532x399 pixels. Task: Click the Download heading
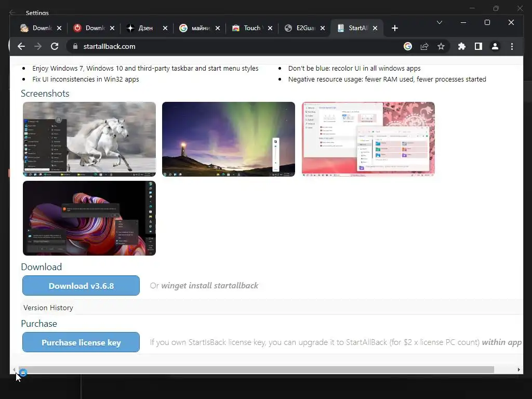(x=42, y=267)
